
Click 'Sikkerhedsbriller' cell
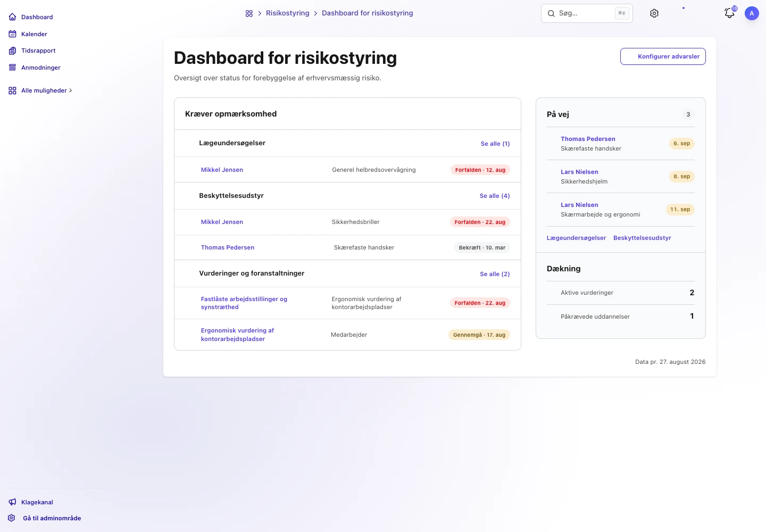coord(355,222)
